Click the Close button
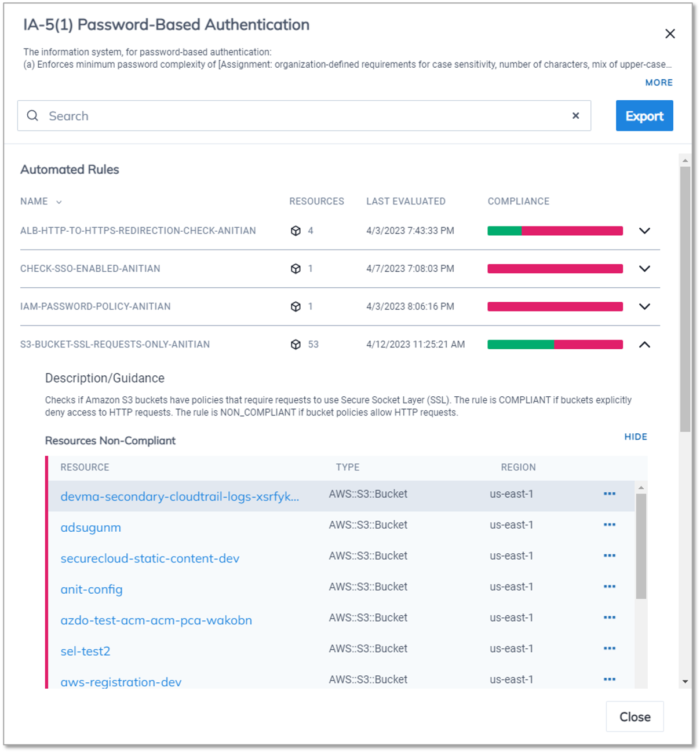The width and height of the screenshot is (700, 753). click(635, 717)
